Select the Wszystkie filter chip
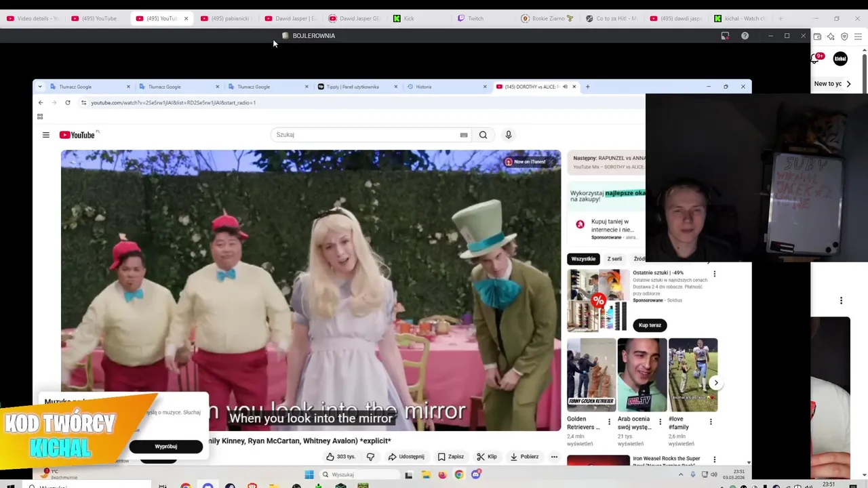The image size is (868, 488). click(x=583, y=259)
